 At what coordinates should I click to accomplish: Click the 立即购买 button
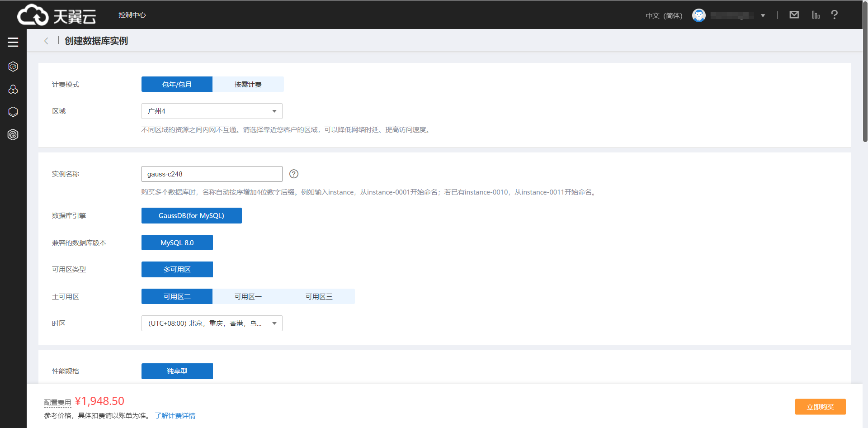tap(820, 407)
